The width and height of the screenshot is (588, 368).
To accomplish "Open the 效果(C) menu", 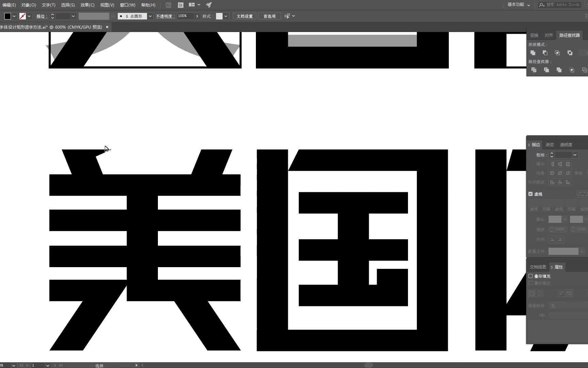I will [x=87, y=5].
